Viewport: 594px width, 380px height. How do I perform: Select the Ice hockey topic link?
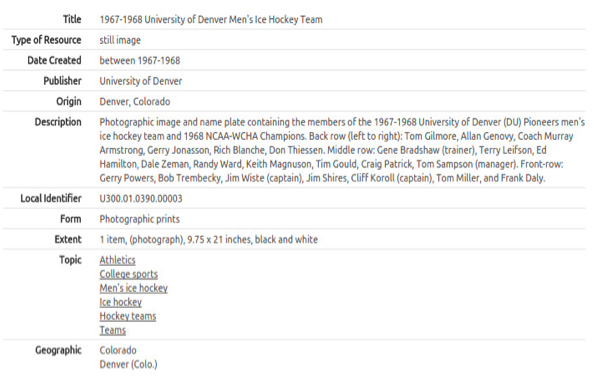(x=121, y=302)
